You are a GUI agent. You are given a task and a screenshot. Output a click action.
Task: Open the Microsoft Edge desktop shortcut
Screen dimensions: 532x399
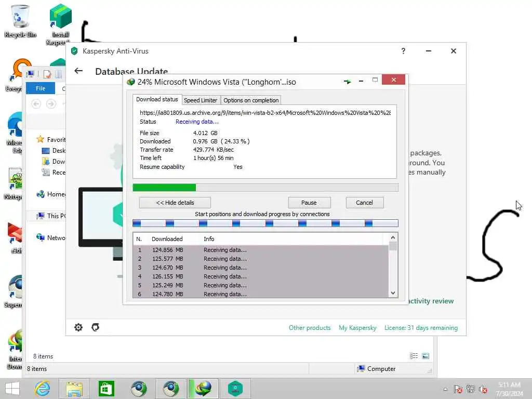pos(14,133)
